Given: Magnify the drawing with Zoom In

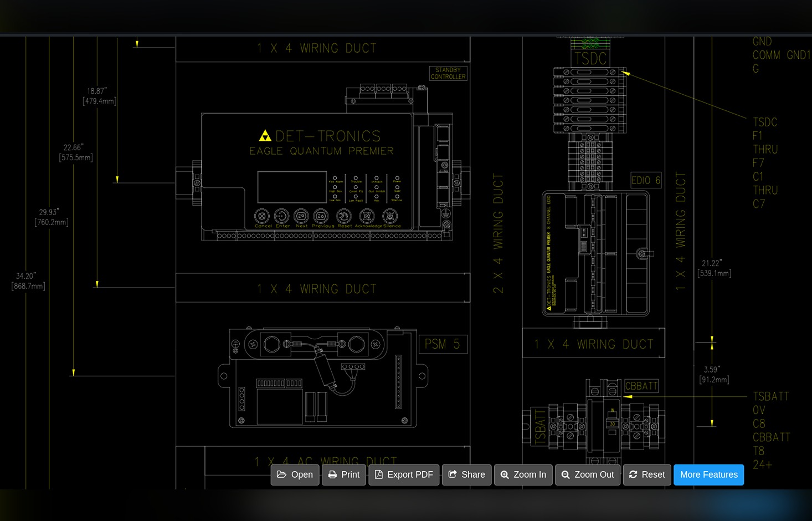Looking at the screenshot, I should (523, 474).
